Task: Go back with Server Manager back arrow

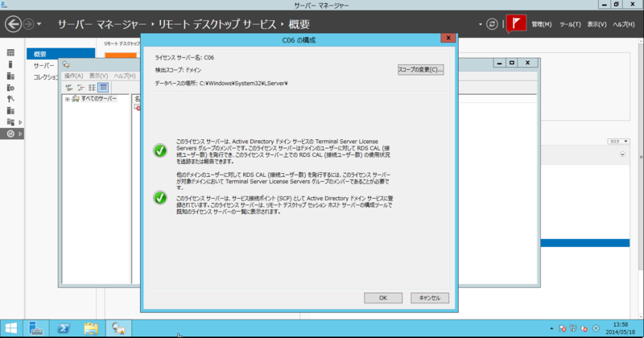Action: [x=13, y=24]
